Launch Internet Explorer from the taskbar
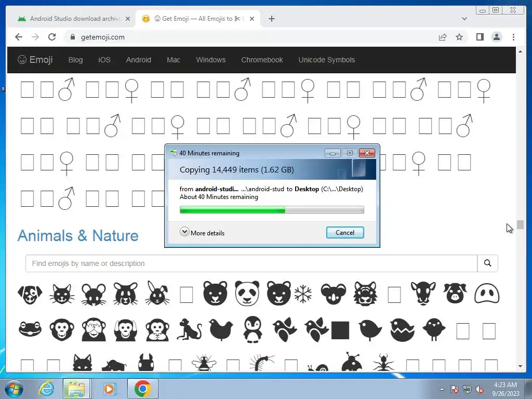532x399 pixels. [x=46, y=389]
